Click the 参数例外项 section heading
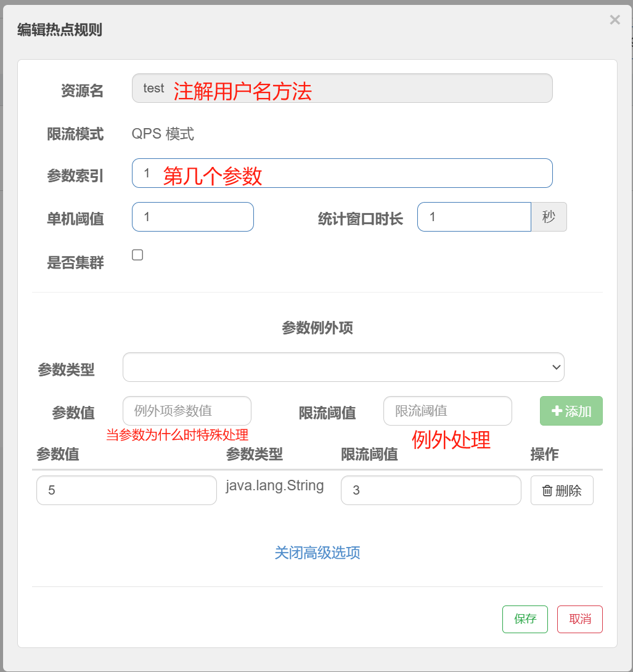This screenshot has width=633, height=672. tap(317, 328)
